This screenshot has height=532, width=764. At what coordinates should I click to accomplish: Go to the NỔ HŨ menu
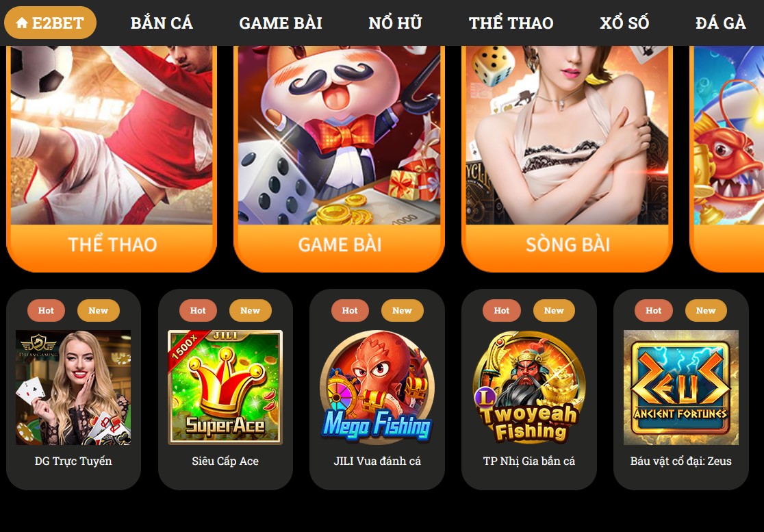tap(395, 23)
